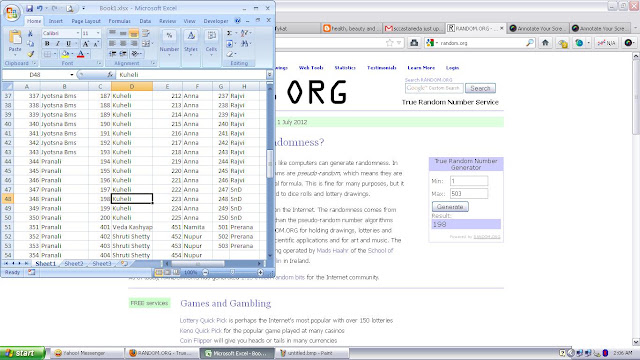Click Insert Function fx button
This screenshot has width=640, height=360.
(110, 75)
